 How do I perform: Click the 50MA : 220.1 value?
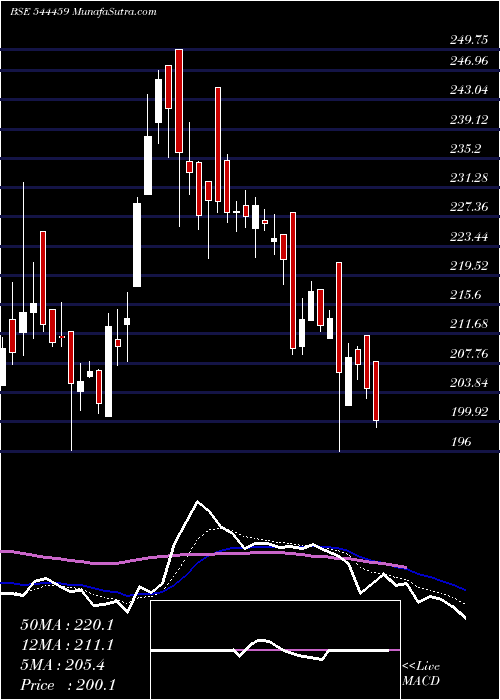tap(67, 625)
